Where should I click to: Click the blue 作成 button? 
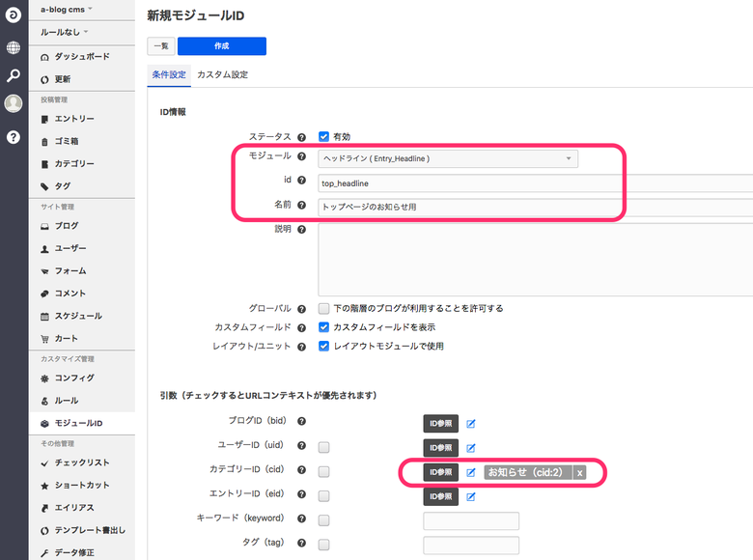tap(221, 46)
